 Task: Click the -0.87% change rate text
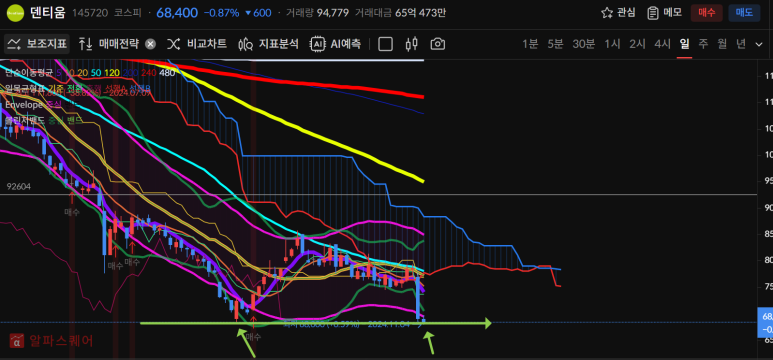pyautogui.click(x=221, y=13)
